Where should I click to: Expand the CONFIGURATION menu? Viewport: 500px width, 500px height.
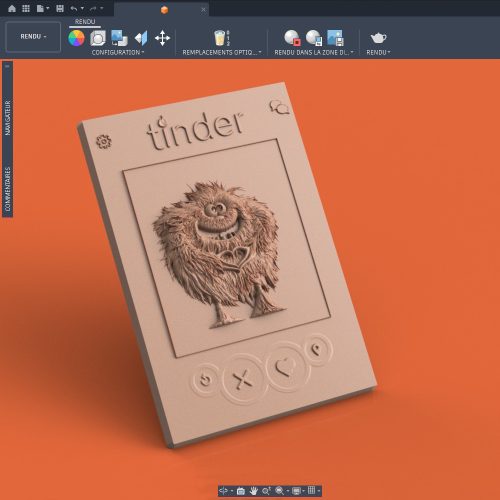tap(118, 52)
